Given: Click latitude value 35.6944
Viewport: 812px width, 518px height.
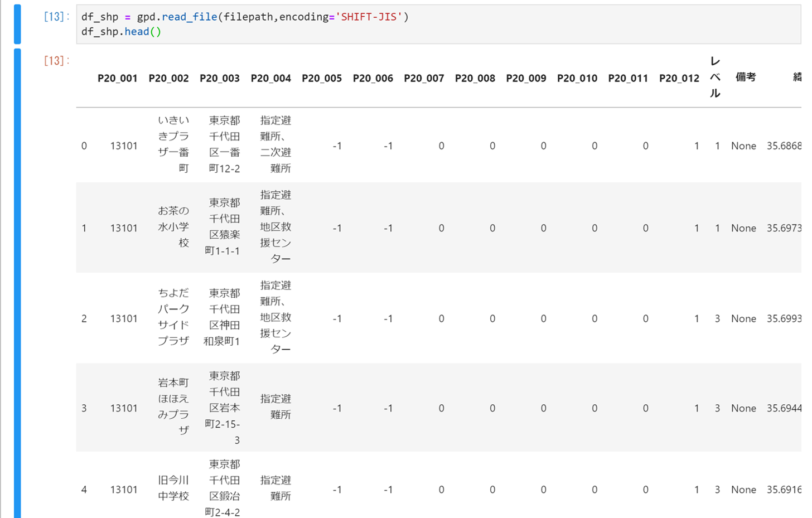Looking at the screenshot, I should (x=784, y=408).
